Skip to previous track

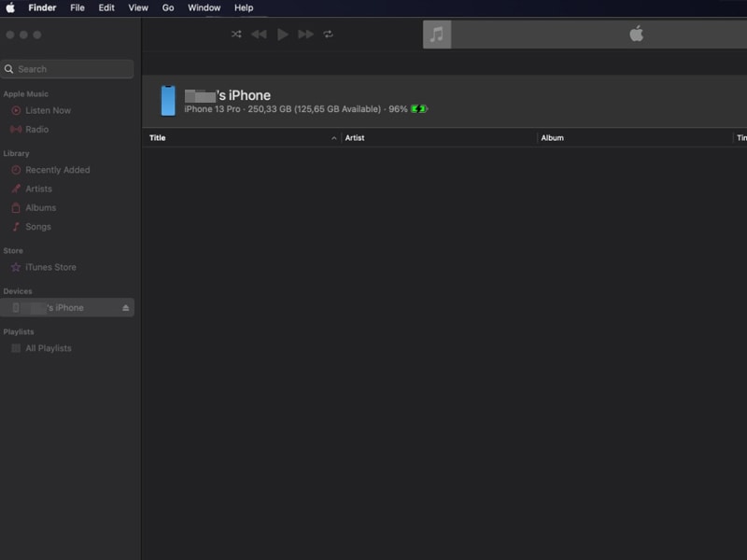[259, 35]
